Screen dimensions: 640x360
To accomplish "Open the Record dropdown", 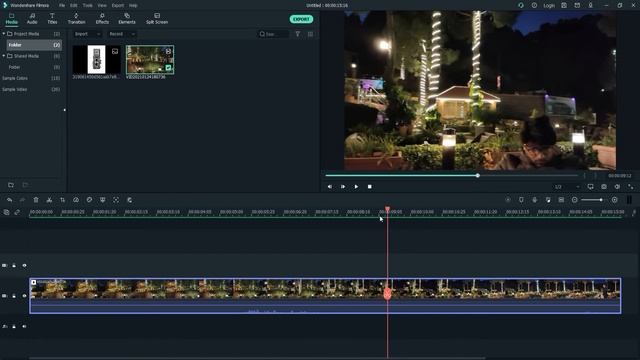I will tap(122, 34).
